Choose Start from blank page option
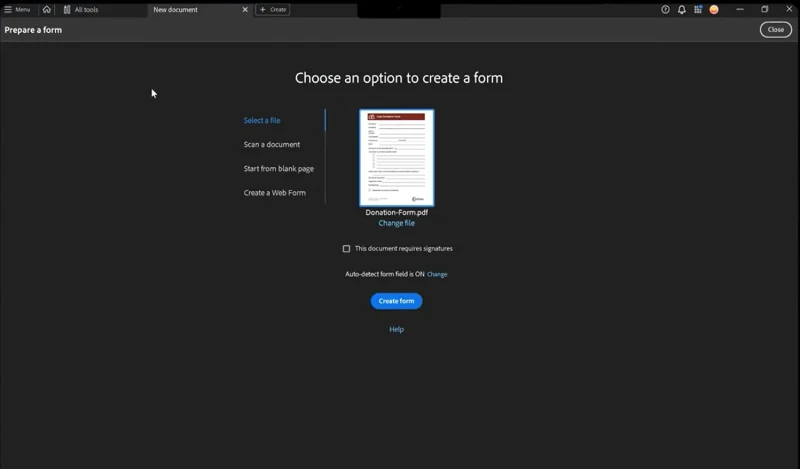The image size is (800, 469). click(279, 168)
